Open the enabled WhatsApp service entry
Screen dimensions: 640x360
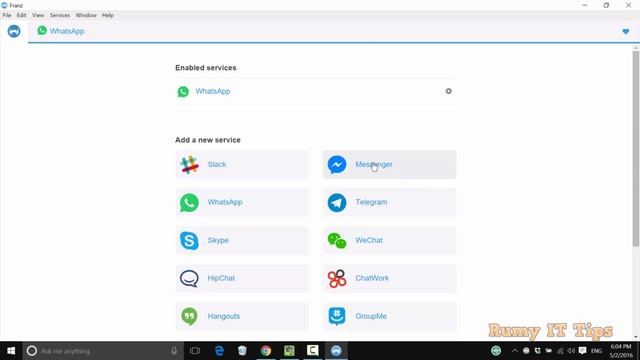(x=315, y=91)
